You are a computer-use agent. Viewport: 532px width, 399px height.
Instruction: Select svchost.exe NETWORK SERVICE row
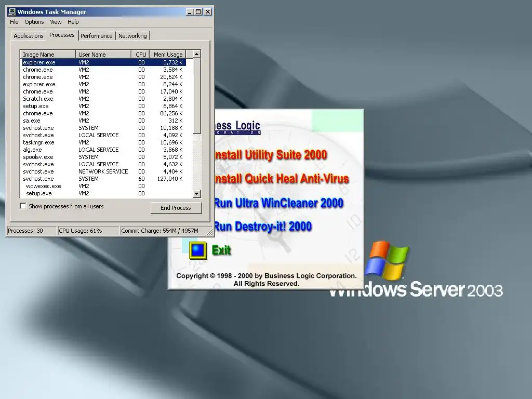(103, 171)
